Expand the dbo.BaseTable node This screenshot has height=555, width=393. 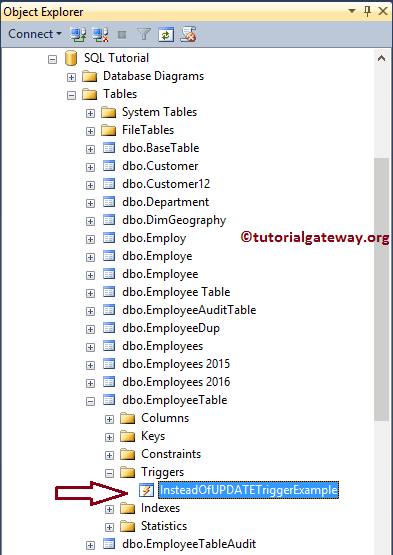(x=91, y=149)
